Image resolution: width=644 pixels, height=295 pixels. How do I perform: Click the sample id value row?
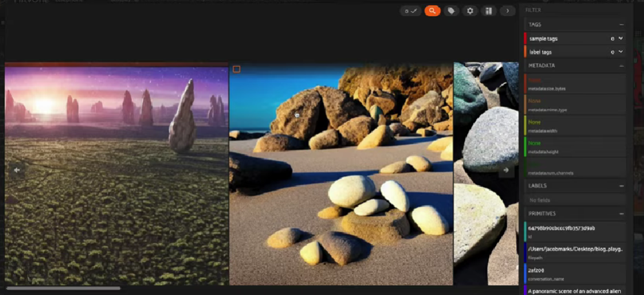pos(575,232)
